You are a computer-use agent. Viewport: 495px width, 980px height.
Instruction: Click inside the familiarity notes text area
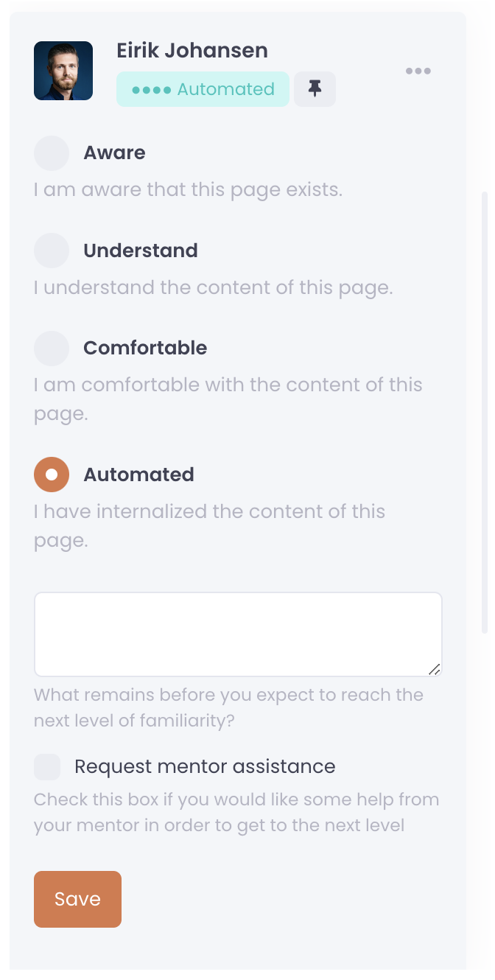click(x=237, y=634)
